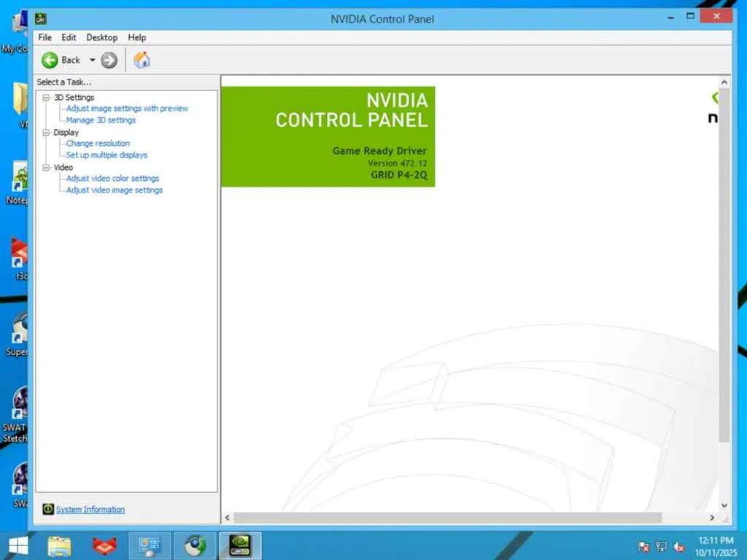The image size is (747, 560).
Task: Open the Windows Start button
Action: coord(18,545)
